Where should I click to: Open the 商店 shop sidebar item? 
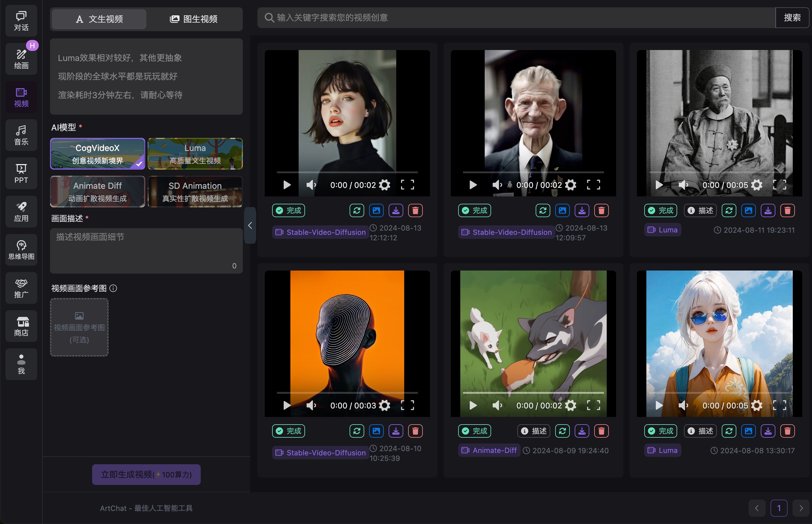pyautogui.click(x=21, y=326)
